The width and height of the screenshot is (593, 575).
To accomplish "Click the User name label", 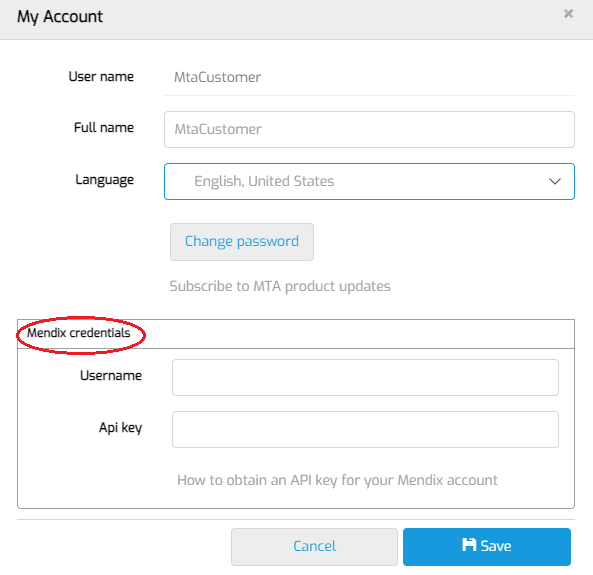I will click(x=101, y=77).
